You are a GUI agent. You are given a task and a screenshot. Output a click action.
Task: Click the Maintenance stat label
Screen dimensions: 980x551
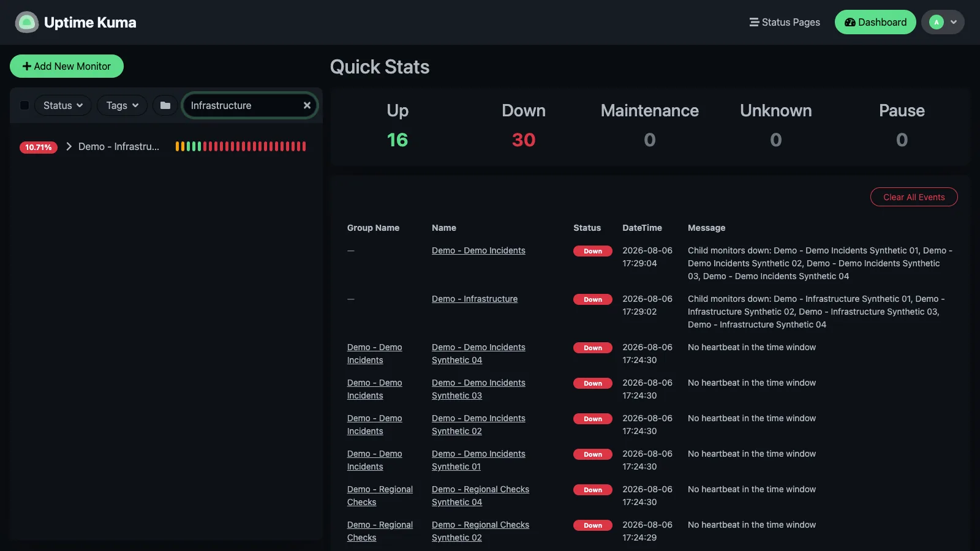point(650,111)
